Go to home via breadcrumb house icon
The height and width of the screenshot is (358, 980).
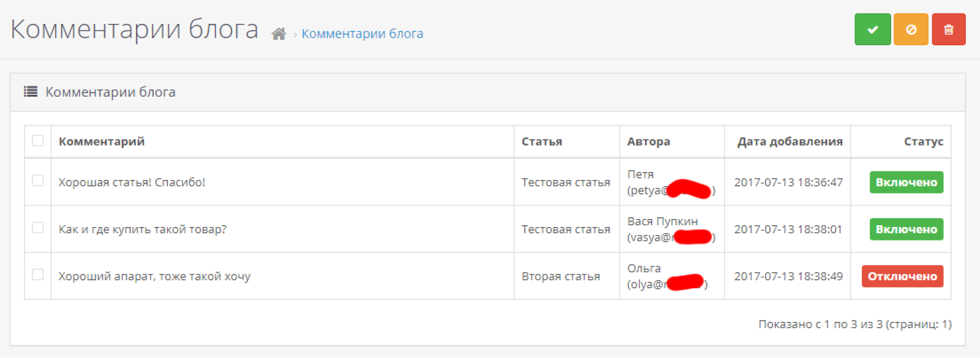click(x=279, y=34)
